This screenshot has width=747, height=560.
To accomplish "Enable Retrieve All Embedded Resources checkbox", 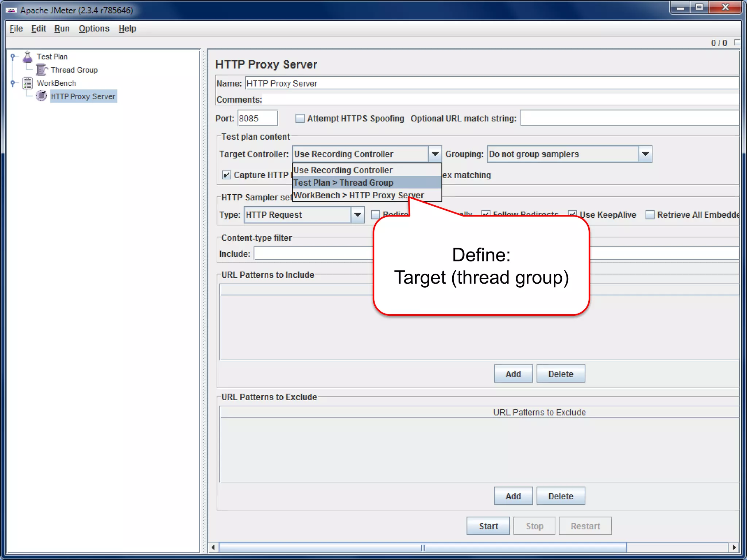I will (x=650, y=215).
